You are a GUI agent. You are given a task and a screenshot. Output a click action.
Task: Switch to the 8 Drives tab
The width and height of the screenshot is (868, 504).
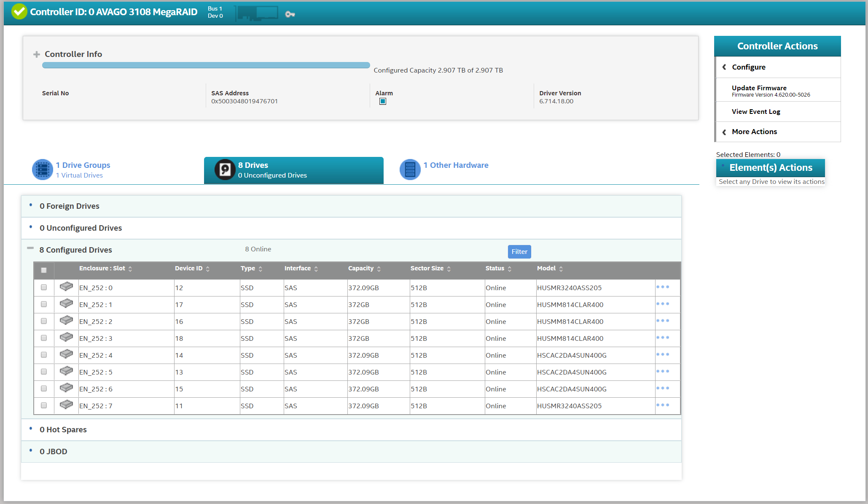pos(294,170)
